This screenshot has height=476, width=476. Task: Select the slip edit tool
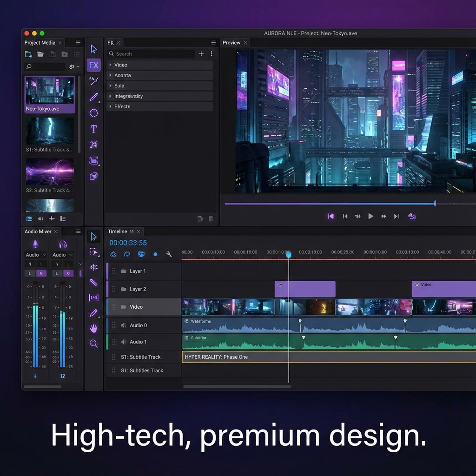point(93,297)
